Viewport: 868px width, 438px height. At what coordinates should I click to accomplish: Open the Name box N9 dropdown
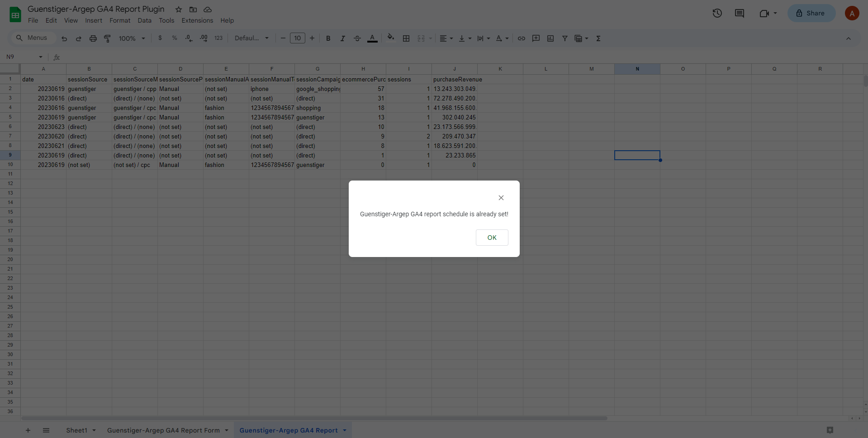tap(41, 57)
